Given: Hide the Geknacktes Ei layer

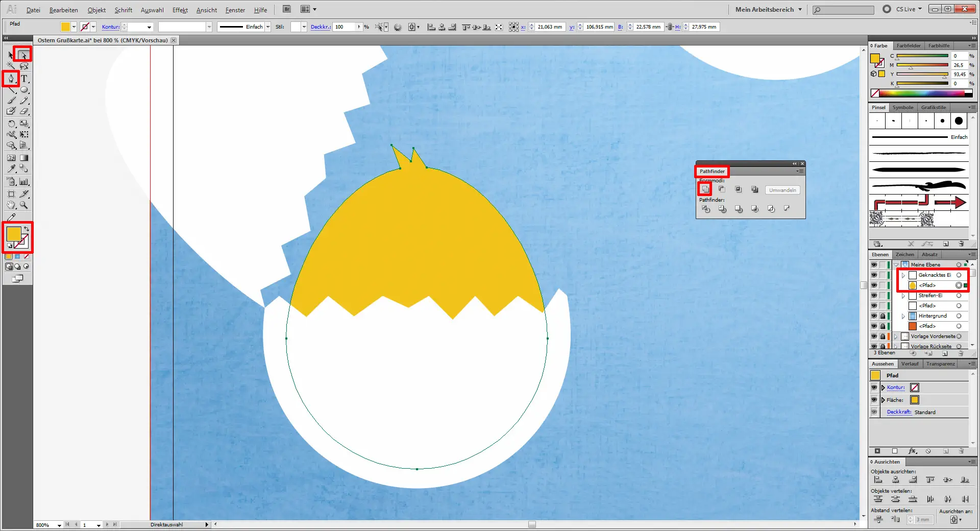Looking at the screenshot, I should (874, 275).
